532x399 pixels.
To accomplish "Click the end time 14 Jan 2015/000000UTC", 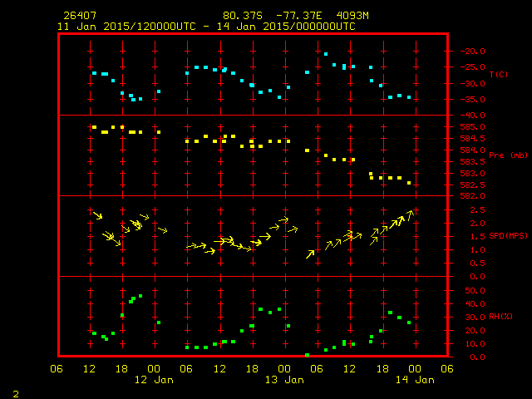I will pos(286,27).
